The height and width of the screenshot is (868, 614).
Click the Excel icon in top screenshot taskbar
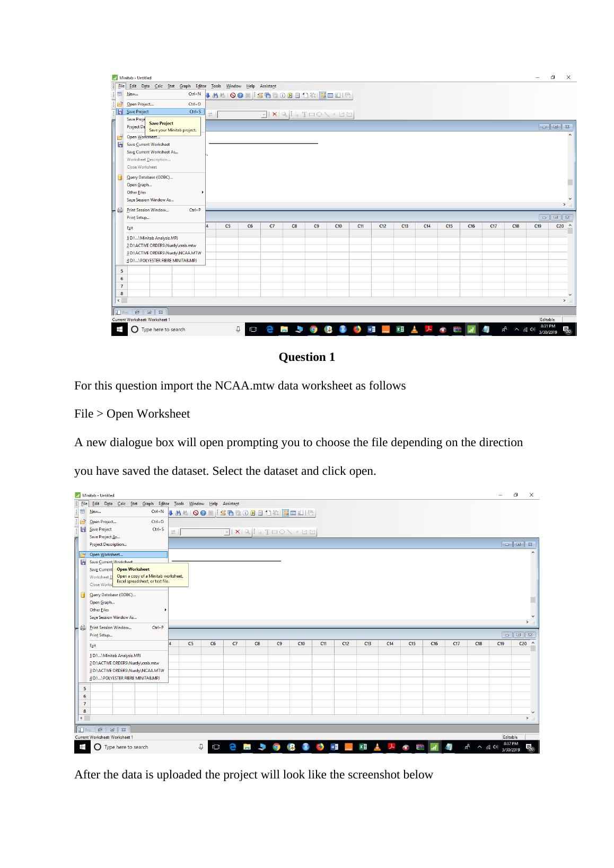pyautogui.click(x=400, y=330)
